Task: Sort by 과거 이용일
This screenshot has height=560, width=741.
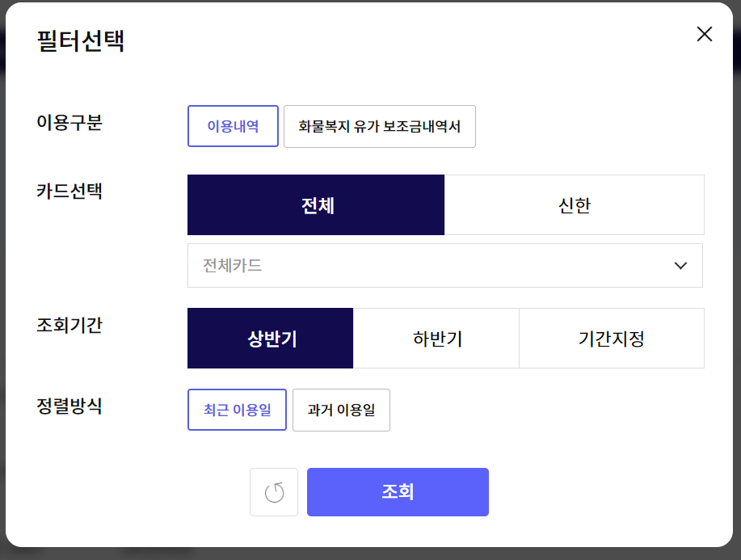Action: 341,410
